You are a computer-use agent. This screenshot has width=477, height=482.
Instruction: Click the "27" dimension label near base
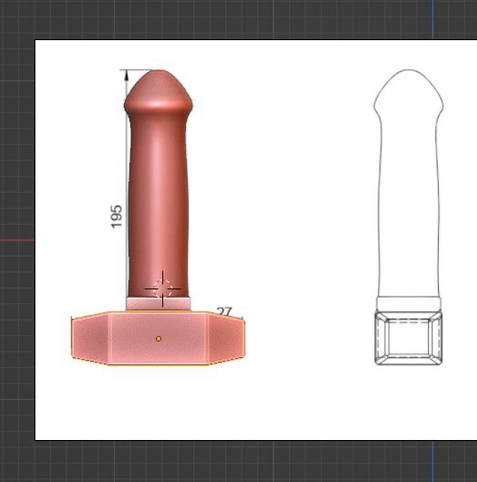click(224, 312)
